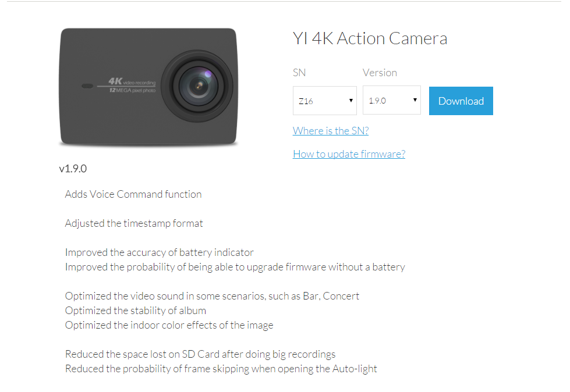Click the 4K video recording logo on camera
The width and height of the screenshot is (570, 392).
[132, 85]
